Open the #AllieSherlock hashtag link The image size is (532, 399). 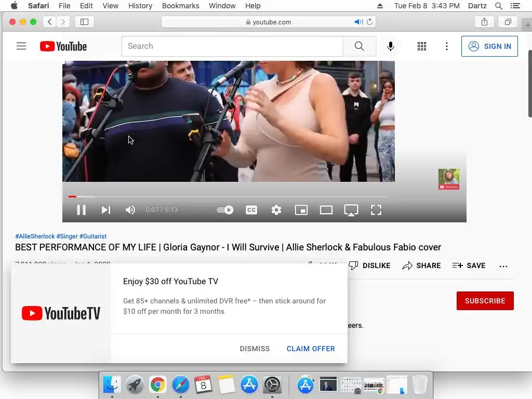[x=35, y=236]
